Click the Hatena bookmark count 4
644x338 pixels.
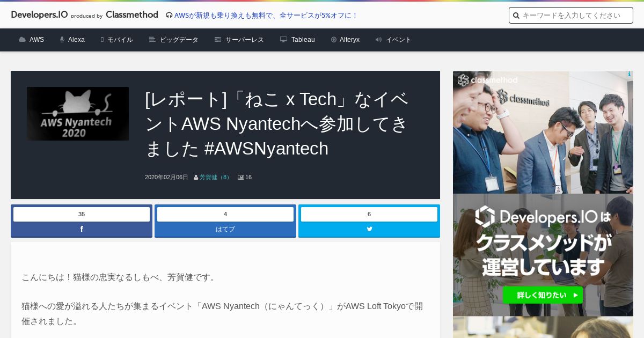click(225, 214)
